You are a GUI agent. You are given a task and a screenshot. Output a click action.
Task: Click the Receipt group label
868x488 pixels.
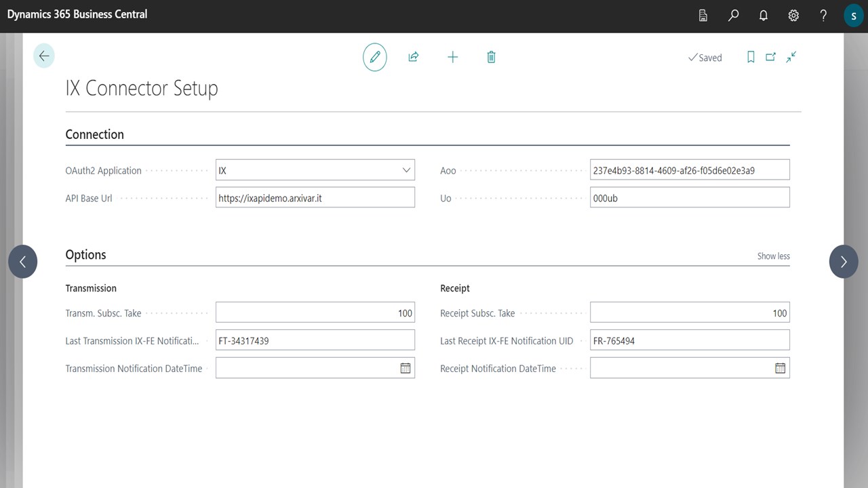[x=455, y=288]
